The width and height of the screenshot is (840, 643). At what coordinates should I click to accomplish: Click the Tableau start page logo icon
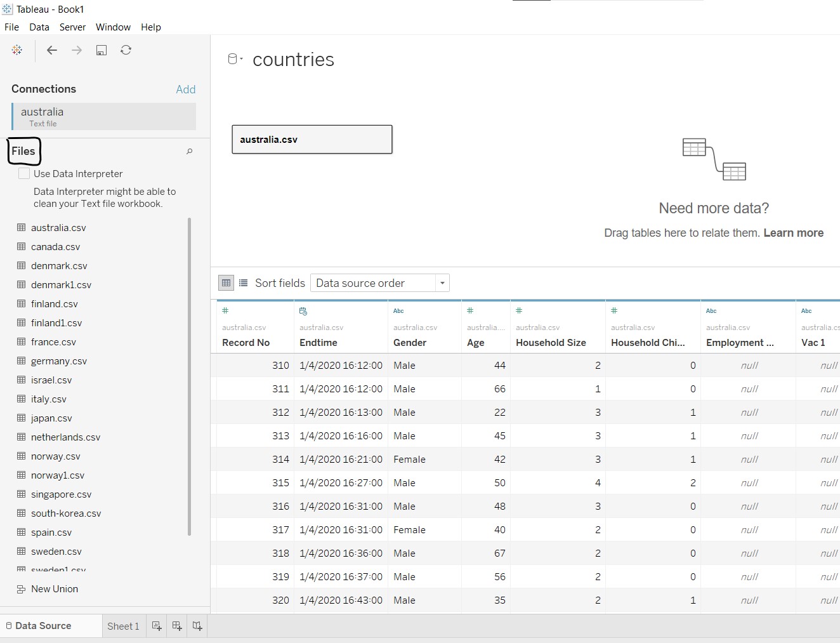click(x=17, y=50)
